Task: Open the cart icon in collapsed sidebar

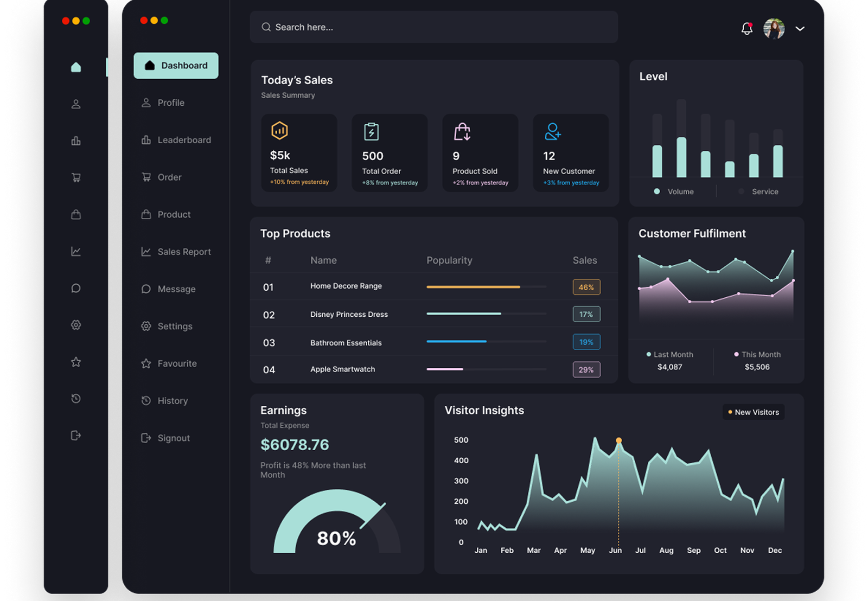Action: pos(76,177)
